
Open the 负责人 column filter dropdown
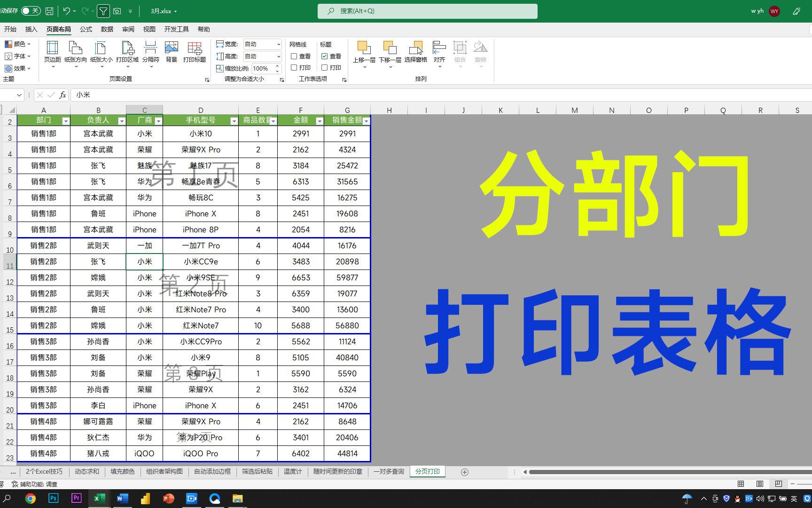click(122, 121)
